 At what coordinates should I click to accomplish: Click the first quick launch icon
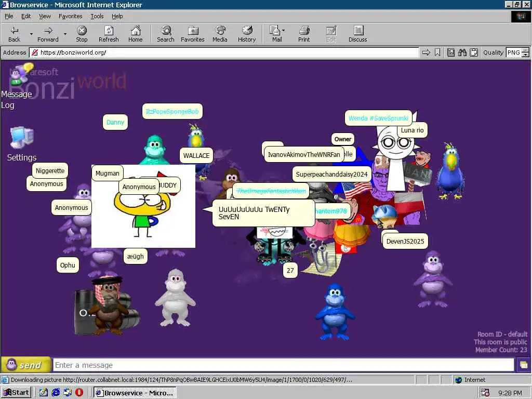(x=44, y=393)
